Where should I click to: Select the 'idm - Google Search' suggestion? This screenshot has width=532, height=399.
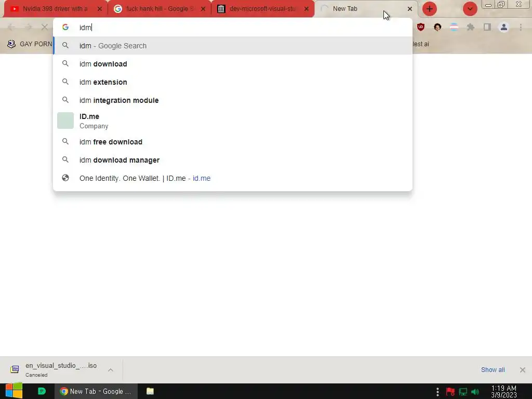pyautogui.click(x=233, y=46)
